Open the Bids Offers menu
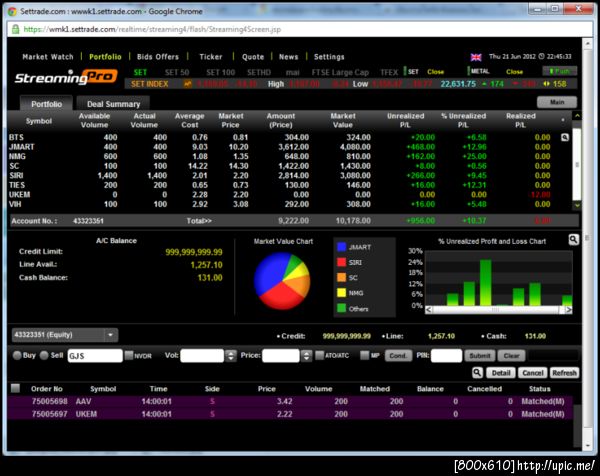The height and width of the screenshot is (476, 600). point(158,57)
